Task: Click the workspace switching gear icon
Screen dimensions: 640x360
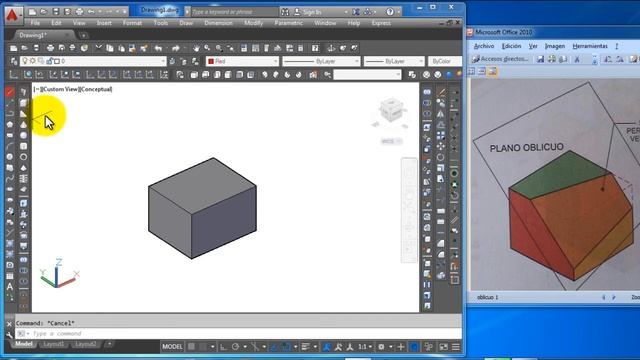Action: pos(381,347)
